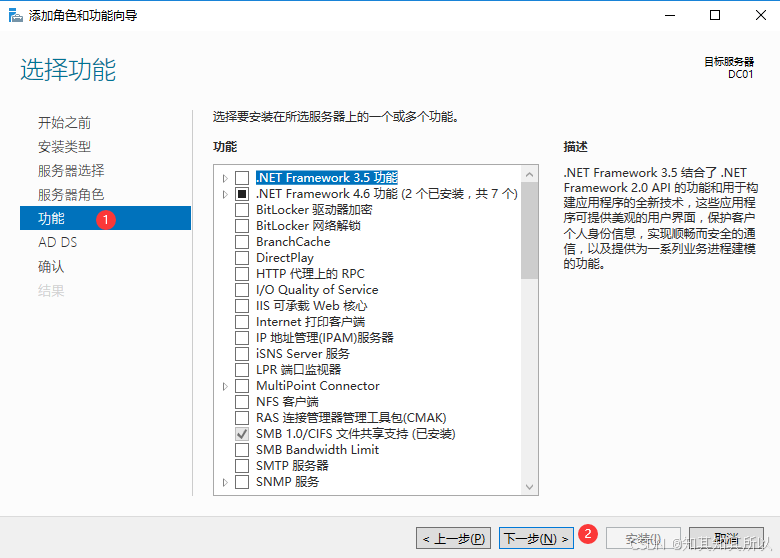The image size is (780, 558).
Task: Check the NFS 客户端 checkbox
Action: coord(242,402)
